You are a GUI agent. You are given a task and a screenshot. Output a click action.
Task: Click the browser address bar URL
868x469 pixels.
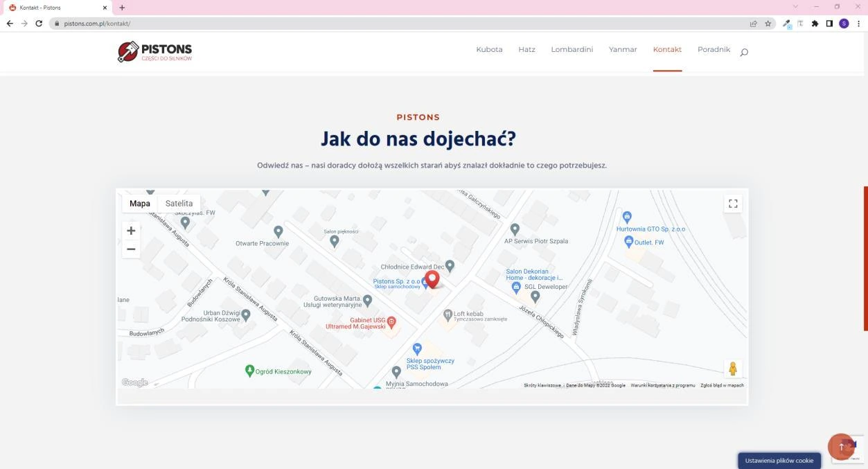96,24
